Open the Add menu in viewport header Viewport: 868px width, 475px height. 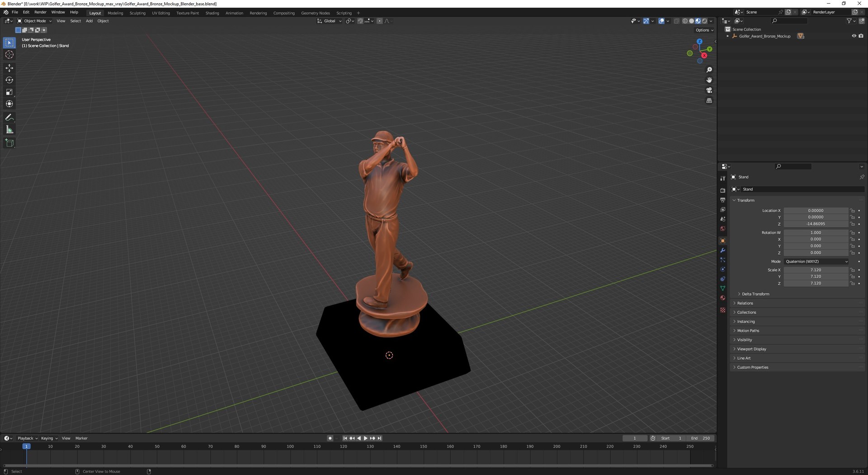pos(89,21)
